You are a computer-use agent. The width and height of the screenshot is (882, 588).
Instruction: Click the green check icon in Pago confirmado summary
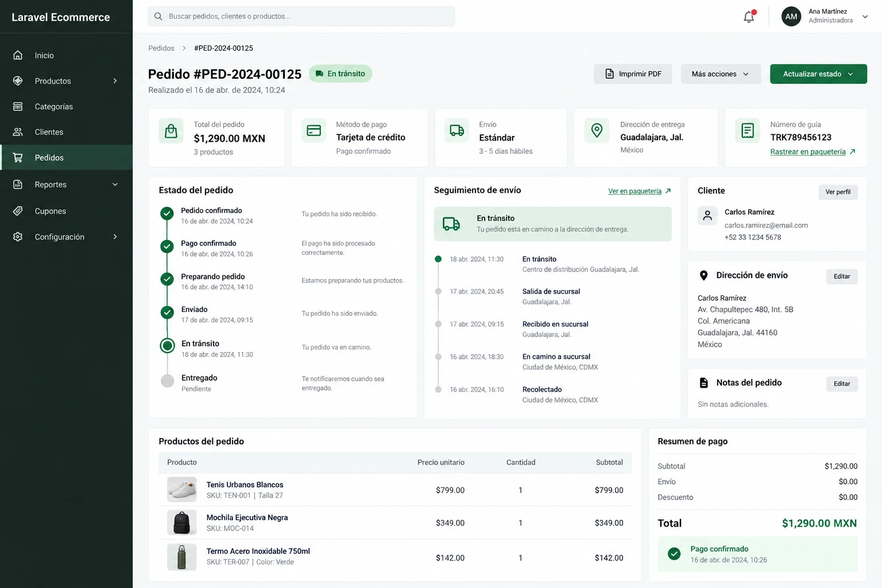coord(674,554)
